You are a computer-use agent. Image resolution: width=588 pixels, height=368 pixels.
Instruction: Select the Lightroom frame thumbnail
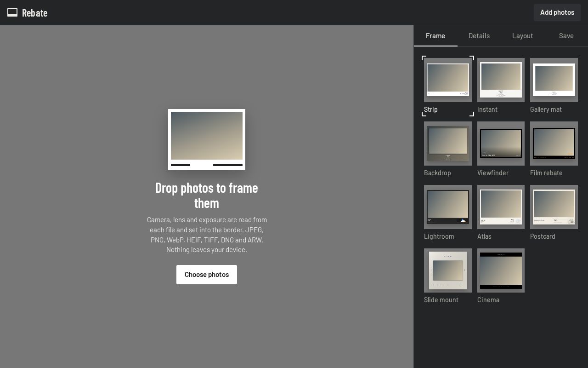[x=448, y=207]
